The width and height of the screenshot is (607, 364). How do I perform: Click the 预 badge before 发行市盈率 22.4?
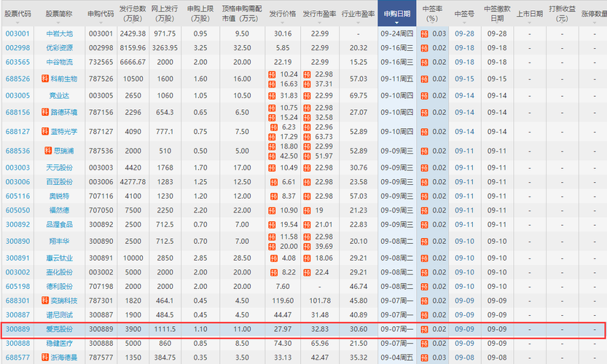point(307,273)
